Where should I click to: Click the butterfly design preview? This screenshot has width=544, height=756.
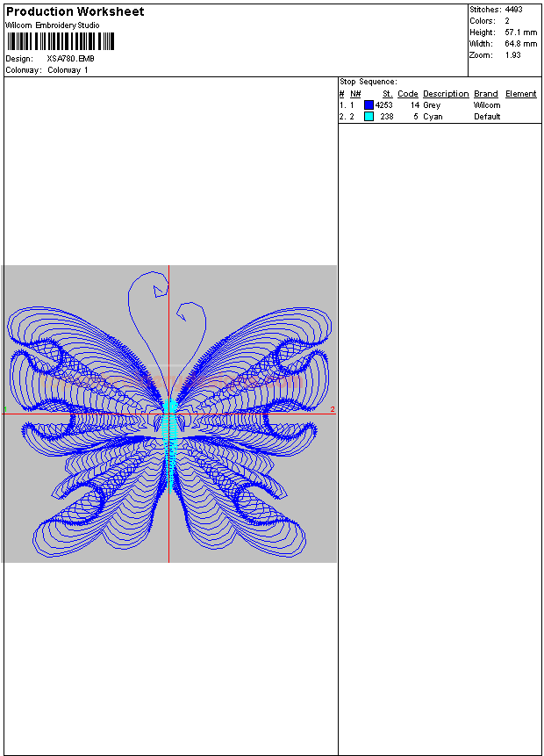tap(169, 414)
